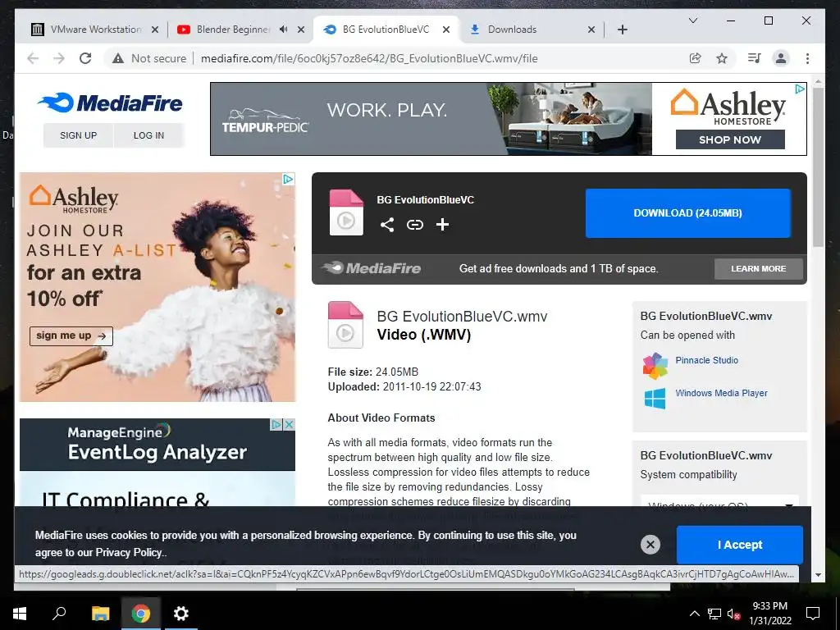This screenshot has height=630, width=840.
Task: Close the BG EvolutionBlueVC tab
Action: [x=445, y=30]
